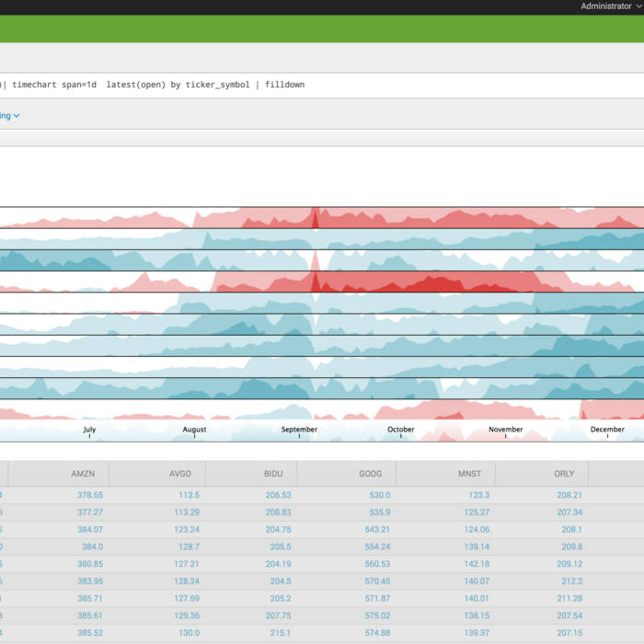Click AMZN value 383.95
The height and width of the screenshot is (644, 644).
coord(90,581)
